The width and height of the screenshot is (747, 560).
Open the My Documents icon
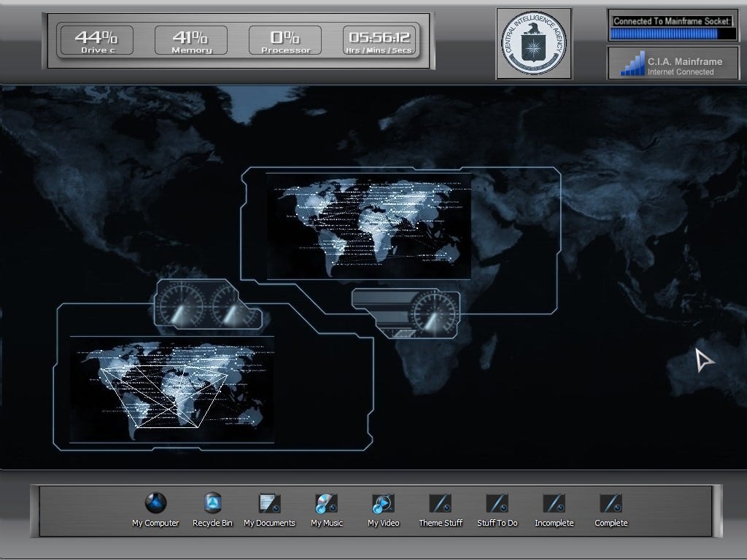pyautogui.click(x=269, y=503)
